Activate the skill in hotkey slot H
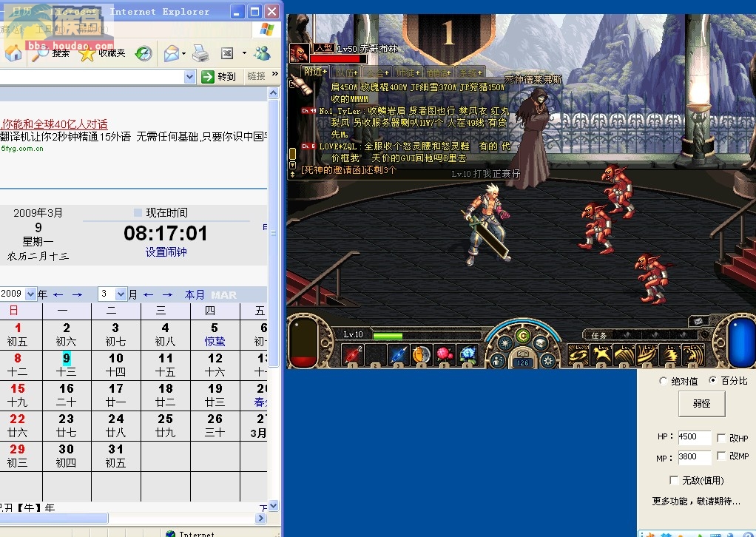The width and height of the screenshot is (756, 537). click(x=693, y=355)
